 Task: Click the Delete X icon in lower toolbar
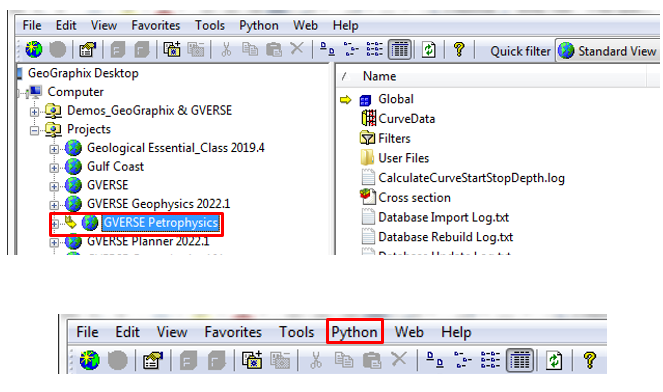point(399,359)
